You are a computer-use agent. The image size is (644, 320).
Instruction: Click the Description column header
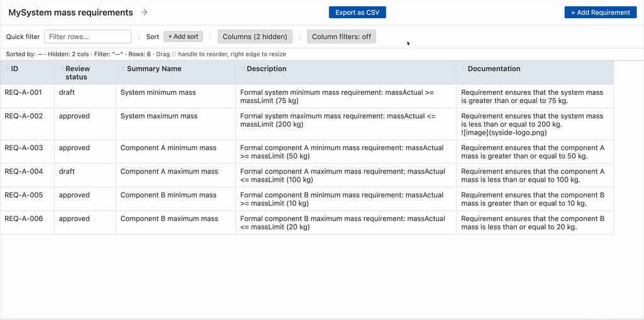347,73
